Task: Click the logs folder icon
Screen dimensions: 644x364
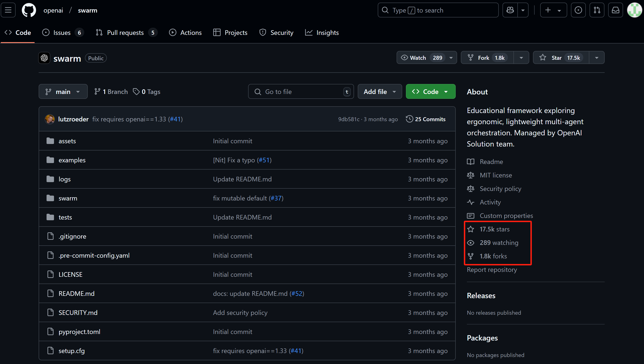Action: pyautogui.click(x=50, y=179)
